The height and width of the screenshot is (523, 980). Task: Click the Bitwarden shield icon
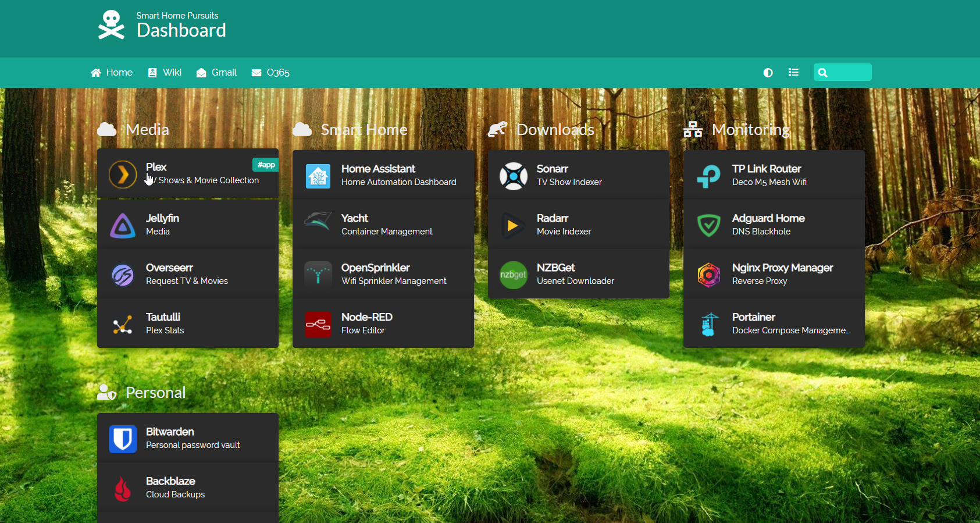pos(123,439)
